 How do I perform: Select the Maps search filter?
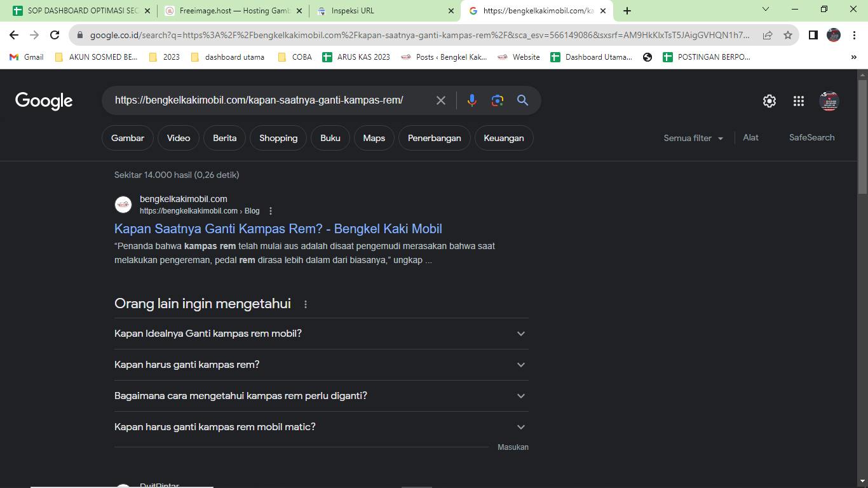tap(374, 138)
